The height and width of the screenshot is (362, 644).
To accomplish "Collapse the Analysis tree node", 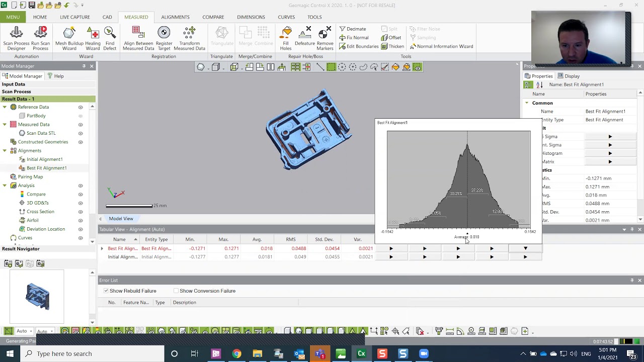I will 5,186.
